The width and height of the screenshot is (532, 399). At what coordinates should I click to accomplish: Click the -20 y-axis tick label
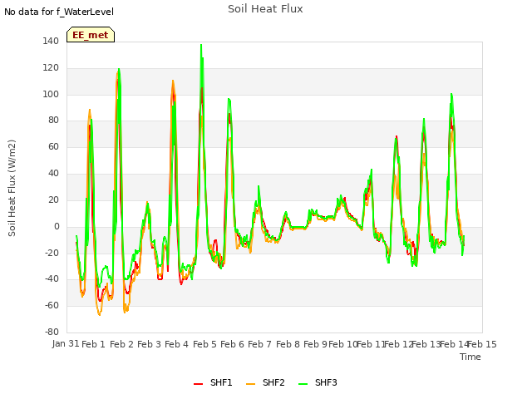[52, 253]
